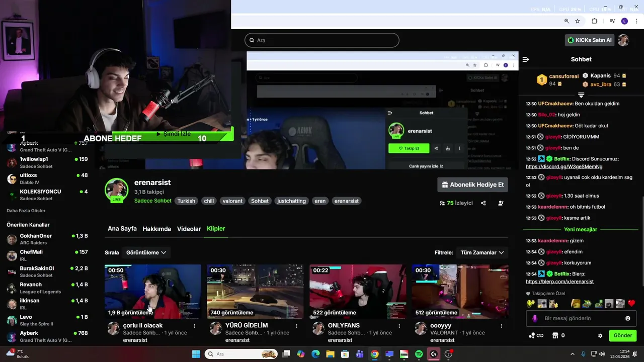644x362 pixels.
Task: Collapse the chat leaderboard arrow under cansuforeal
Action: [581, 95]
